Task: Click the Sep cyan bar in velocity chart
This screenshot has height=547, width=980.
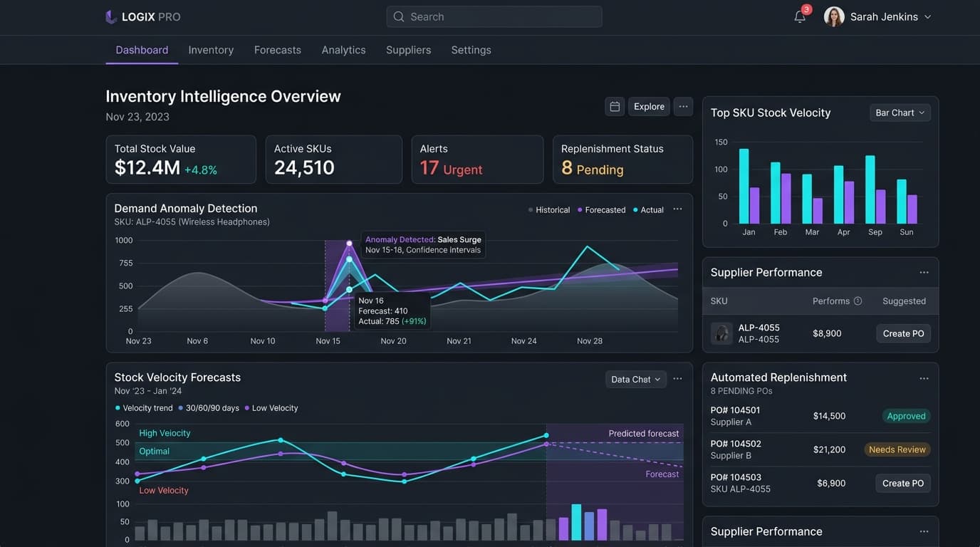Action: (870, 189)
